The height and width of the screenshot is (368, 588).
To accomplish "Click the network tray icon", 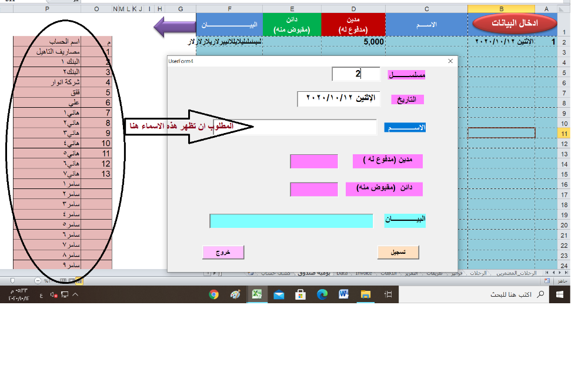I will click(x=65, y=295).
